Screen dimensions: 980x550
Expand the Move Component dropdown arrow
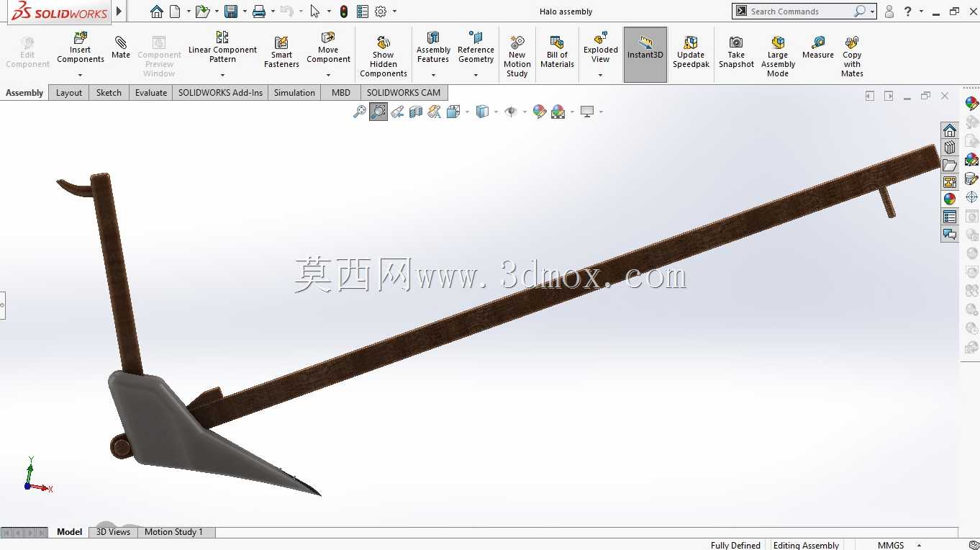328,75
